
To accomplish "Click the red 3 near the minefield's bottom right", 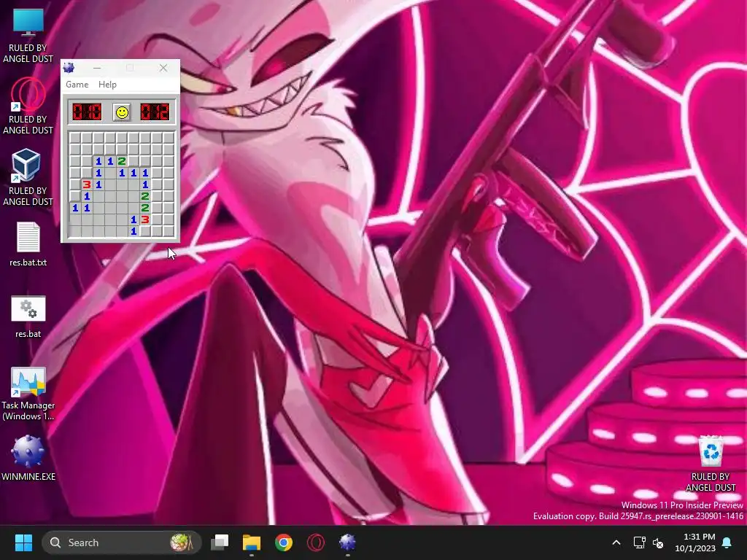I will 145,219.
